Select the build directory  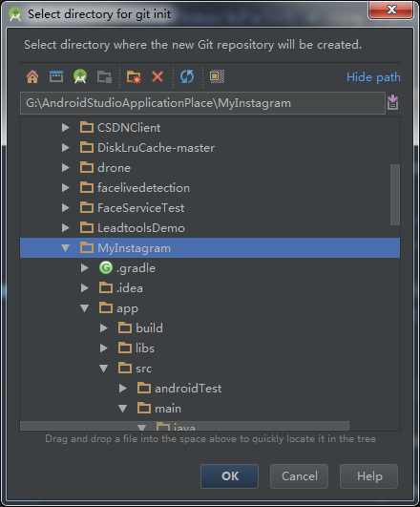[149, 328]
